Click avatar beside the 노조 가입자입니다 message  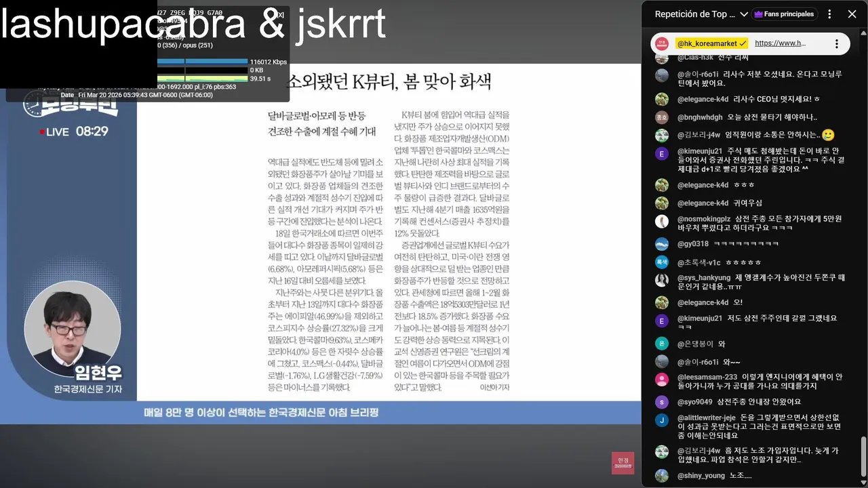tap(662, 452)
